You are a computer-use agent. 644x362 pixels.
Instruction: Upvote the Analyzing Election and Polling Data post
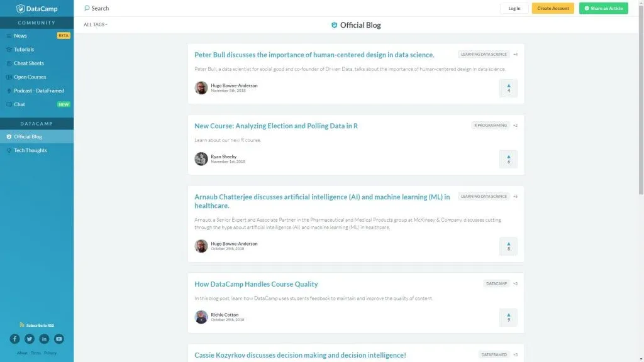508,159
